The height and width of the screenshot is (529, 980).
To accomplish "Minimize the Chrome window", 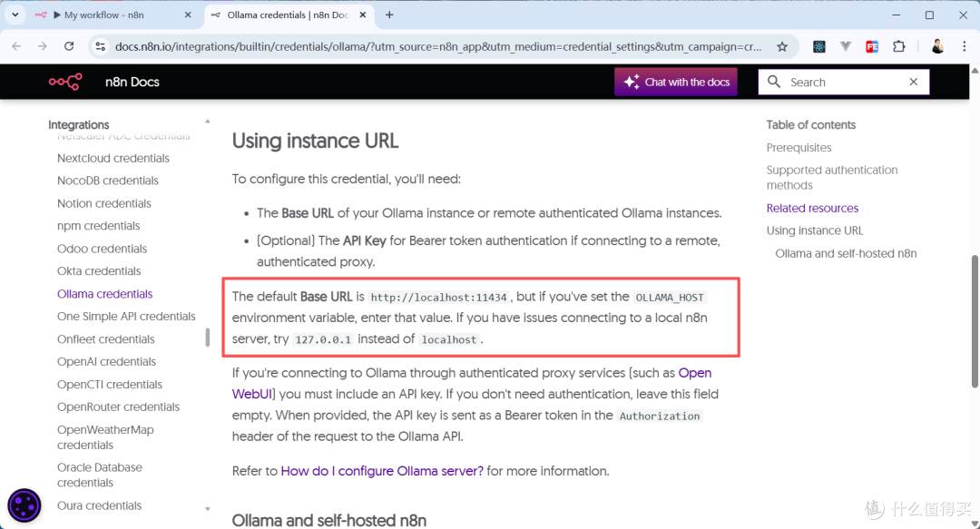I will pyautogui.click(x=897, y=15).
